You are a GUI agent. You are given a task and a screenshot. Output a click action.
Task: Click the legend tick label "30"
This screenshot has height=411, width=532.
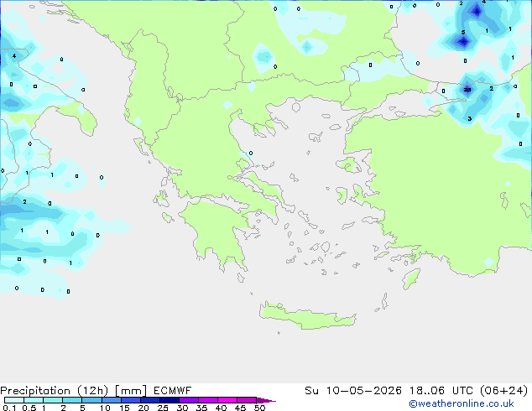(x=182, y=408)
